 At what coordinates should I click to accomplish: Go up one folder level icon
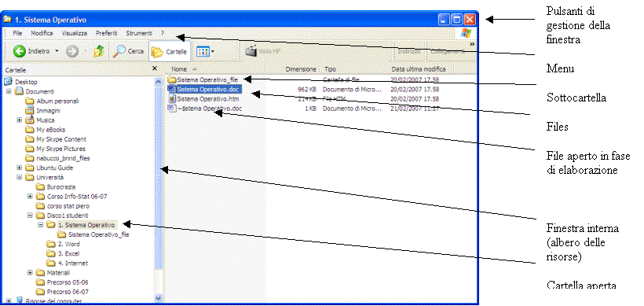pos(99,51)
